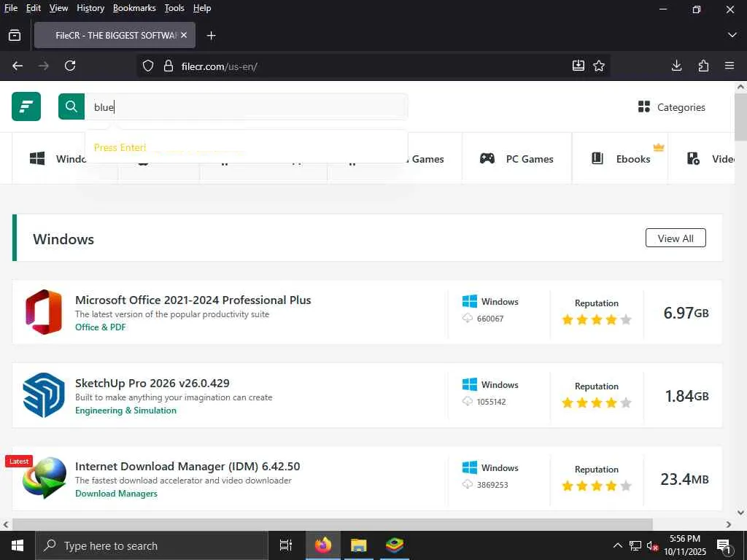
Task: Go back with the browser back arrow
Action: (x=18, y=66)
